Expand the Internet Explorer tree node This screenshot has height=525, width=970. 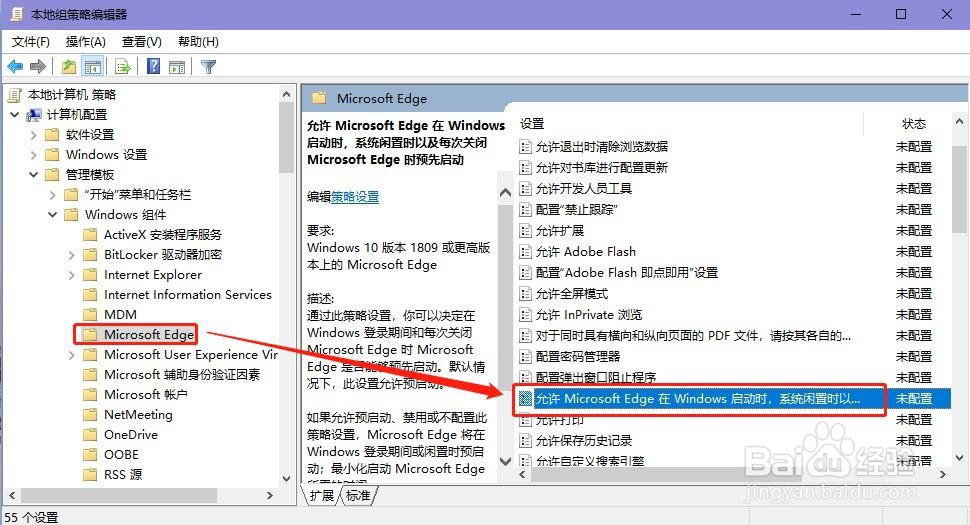click(x=71, y=275)
